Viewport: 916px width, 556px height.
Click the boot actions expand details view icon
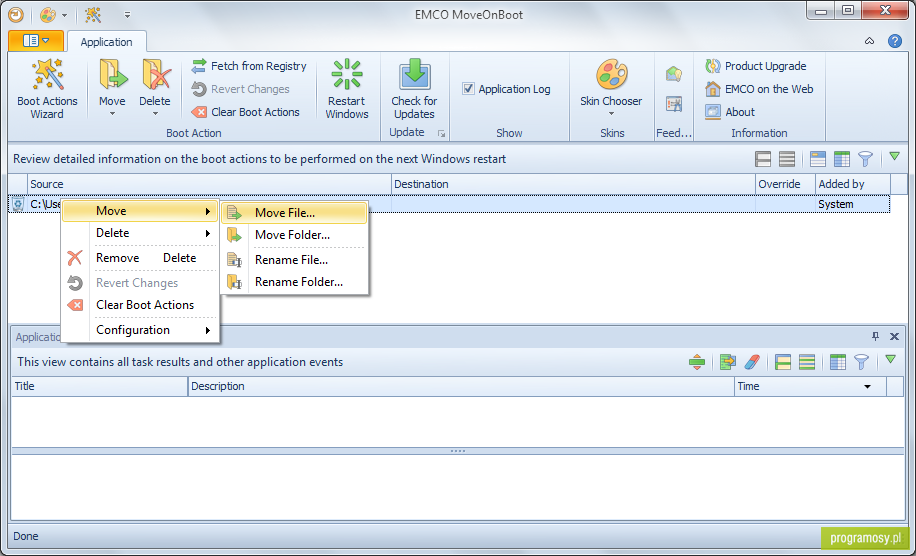(x=763, y=159)
